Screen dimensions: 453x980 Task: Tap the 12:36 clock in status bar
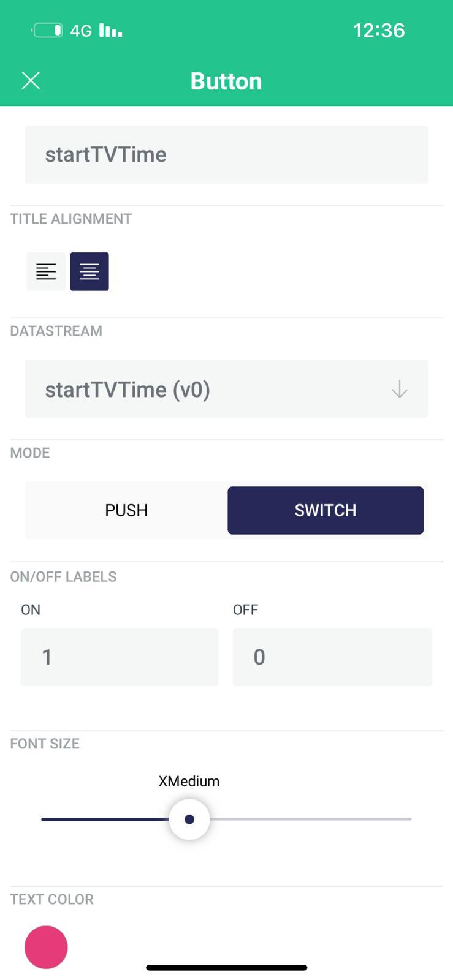379,30
